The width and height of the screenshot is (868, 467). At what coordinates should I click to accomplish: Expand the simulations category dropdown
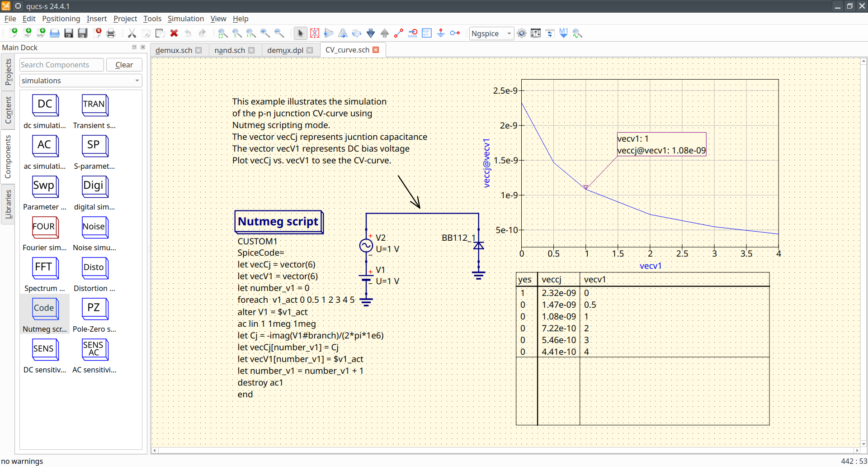pyautogui.click(x=81, y=81)
